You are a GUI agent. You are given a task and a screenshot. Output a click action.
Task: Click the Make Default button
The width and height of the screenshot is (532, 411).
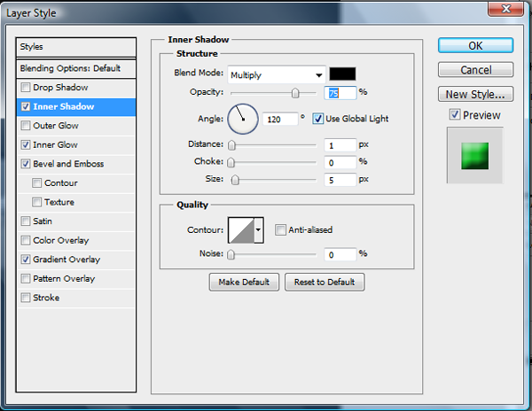[x=244, y=282]
